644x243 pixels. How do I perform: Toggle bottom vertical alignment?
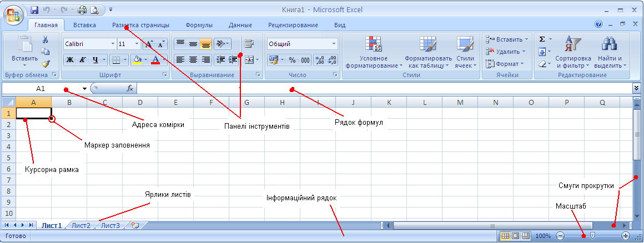point(206,43)
